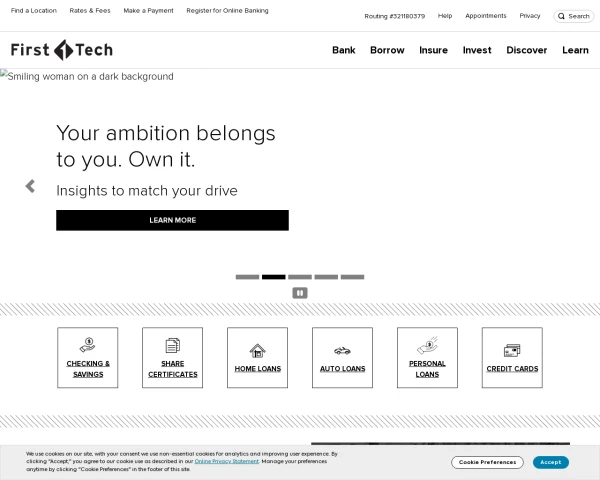The width and height of the screenshot is (600, 480).
Task: Click the credit cards icon
Action: [x=512, y=350]
